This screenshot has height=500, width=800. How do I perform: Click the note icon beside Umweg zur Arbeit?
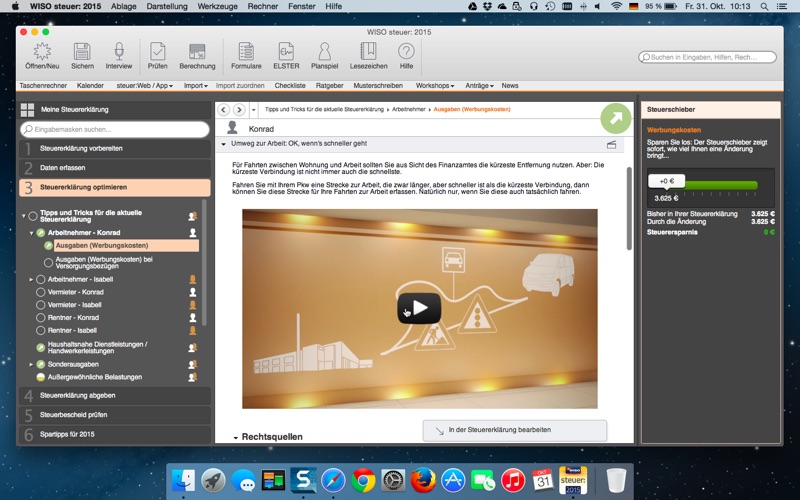click(611, 145)
